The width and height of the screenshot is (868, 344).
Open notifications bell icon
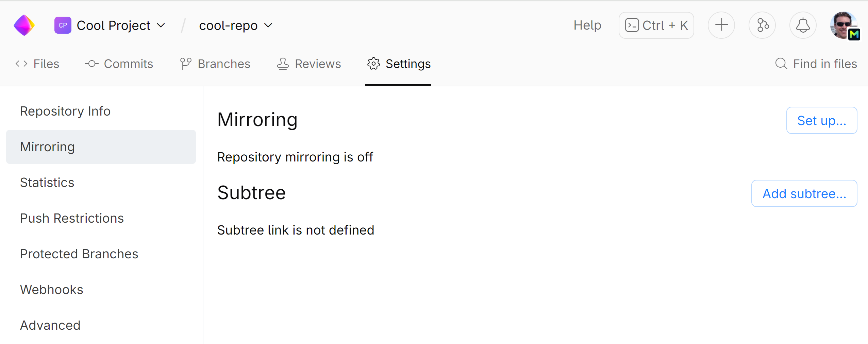click(803, 25)
